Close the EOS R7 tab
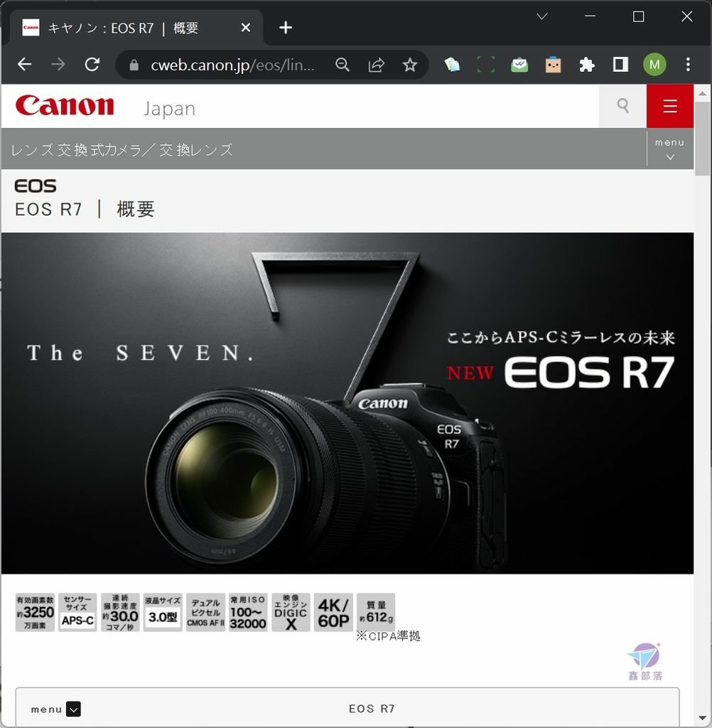Screen dimensions: 712x728 point(246,28)
